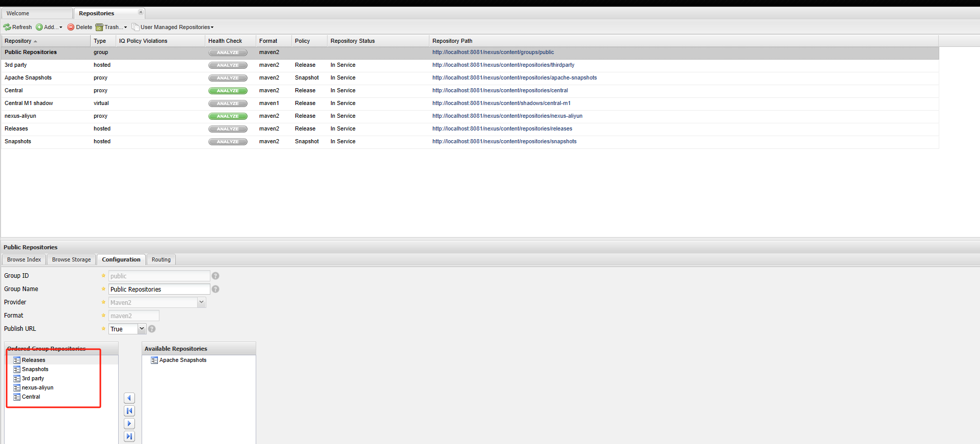Select nexus-aliyun in Ordered Group Repositories
The height and width of the screenshot is (444, 980).
[x=38, y=387]
